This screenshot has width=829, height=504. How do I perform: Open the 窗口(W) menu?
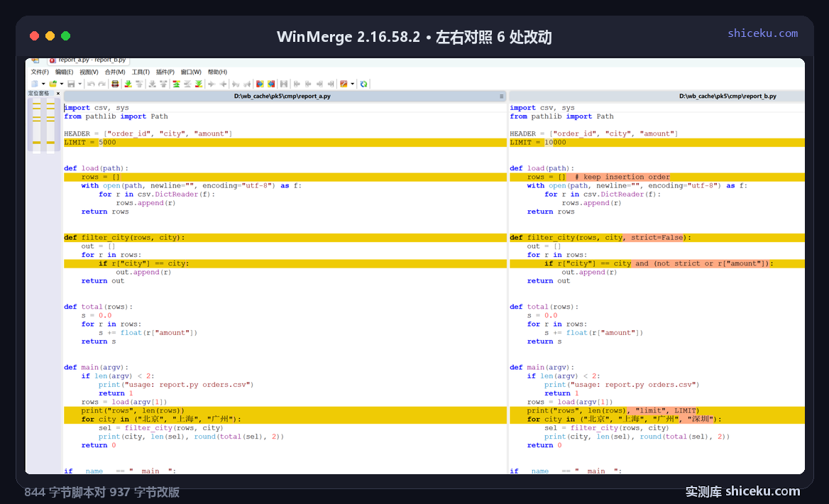(191, 72)
